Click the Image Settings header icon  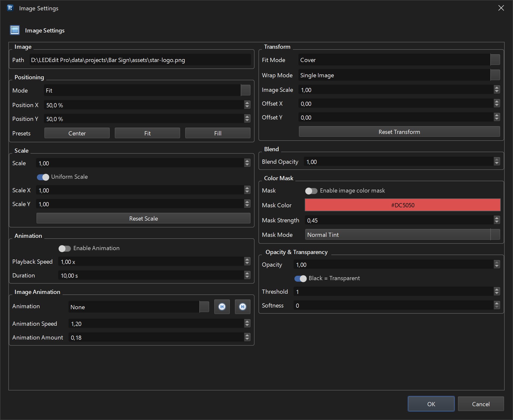pos(15,30)
